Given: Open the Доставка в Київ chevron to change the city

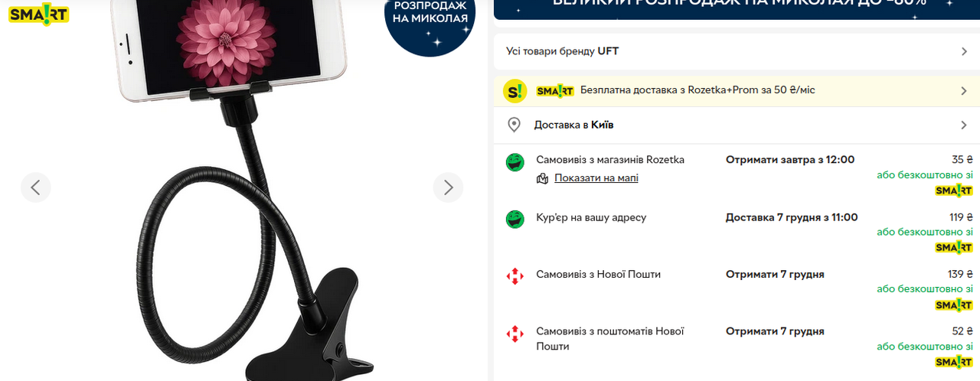Looking at the screenshot, I should (964, 125).
